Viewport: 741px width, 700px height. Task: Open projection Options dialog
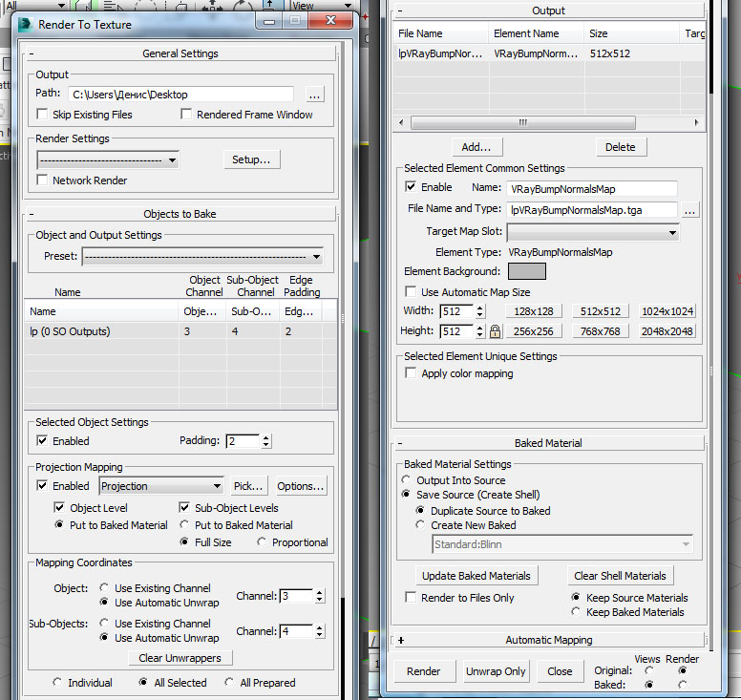[x=300, y=486]
